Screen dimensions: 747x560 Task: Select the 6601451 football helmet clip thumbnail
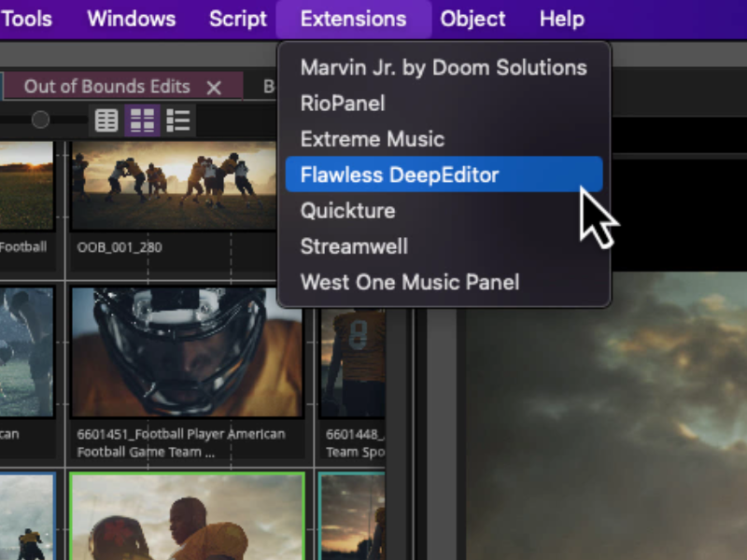click(188, 352)
